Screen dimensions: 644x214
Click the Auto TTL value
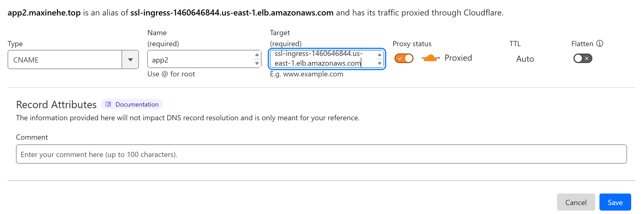coord(525,59)
